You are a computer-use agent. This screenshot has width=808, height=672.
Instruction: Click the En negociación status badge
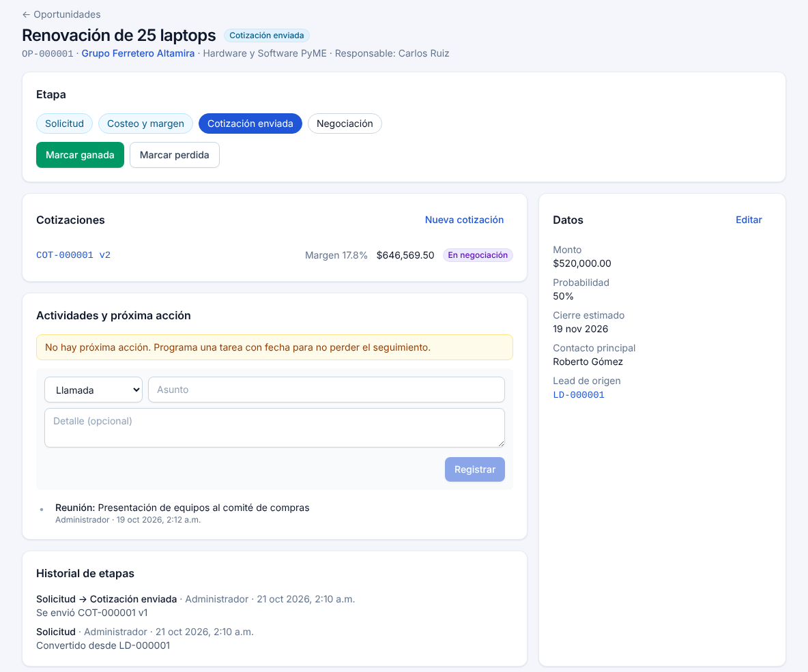(478, 255)
